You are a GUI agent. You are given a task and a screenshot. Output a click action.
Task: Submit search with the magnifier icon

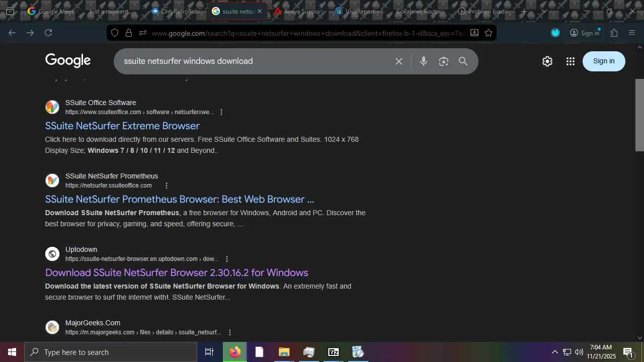463,61
